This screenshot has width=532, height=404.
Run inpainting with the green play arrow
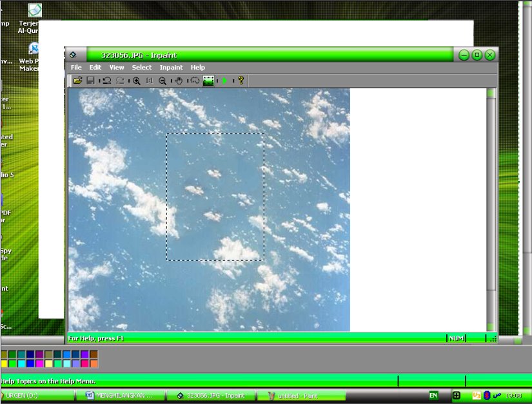coord(224,81)
